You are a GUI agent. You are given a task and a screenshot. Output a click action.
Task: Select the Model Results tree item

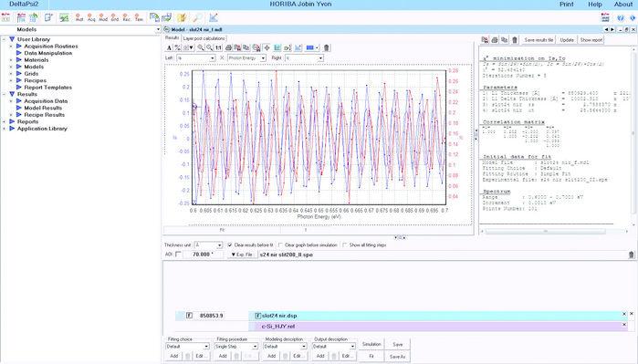click(43, 108)
